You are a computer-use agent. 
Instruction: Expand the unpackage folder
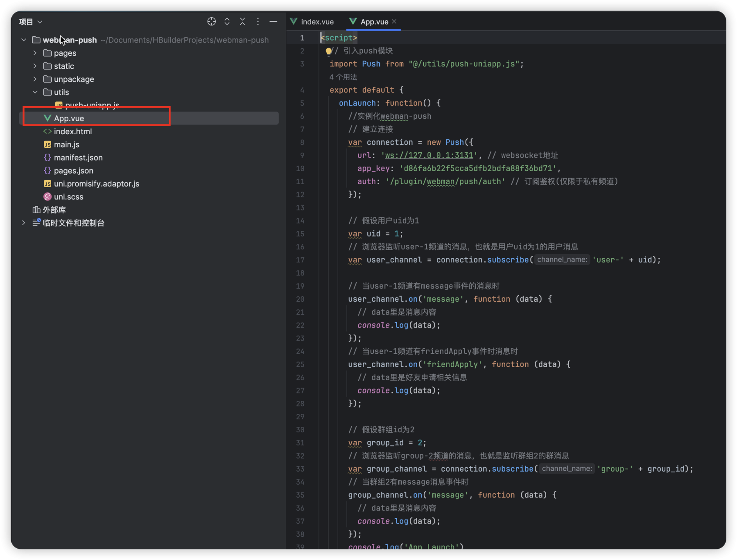pyautogui.click(x=35, y=79)
